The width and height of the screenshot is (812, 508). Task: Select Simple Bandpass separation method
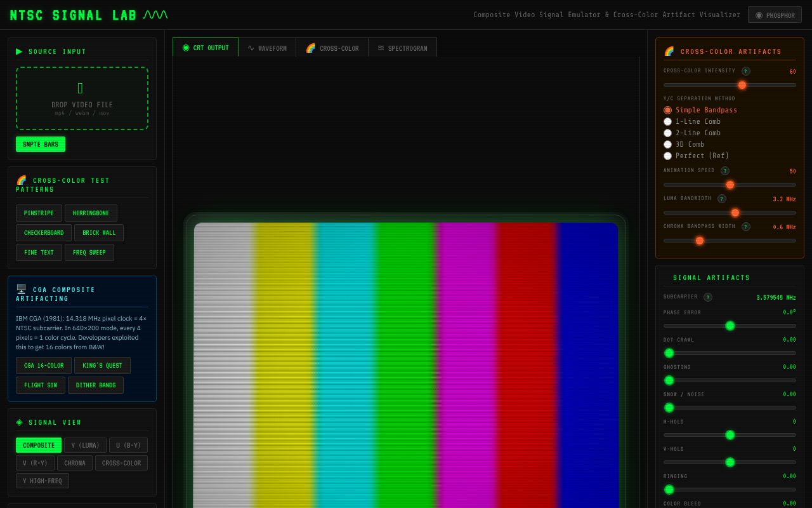667,110
